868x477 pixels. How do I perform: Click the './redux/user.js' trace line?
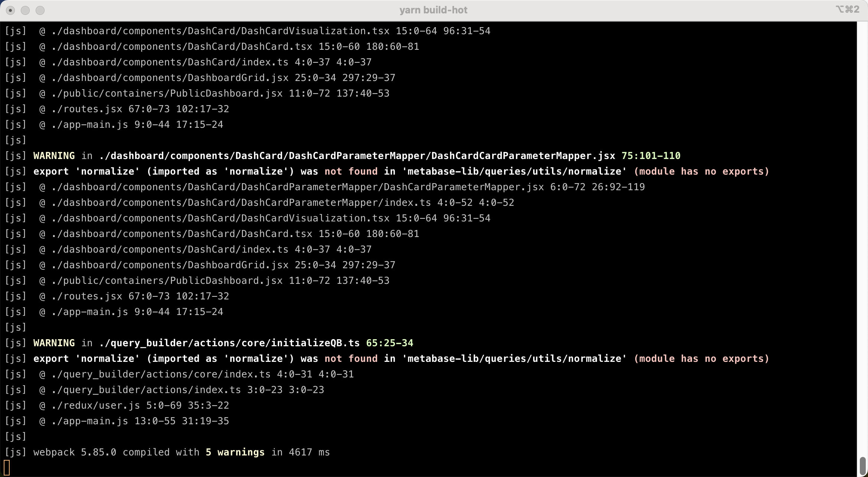[x=95, y=405]
